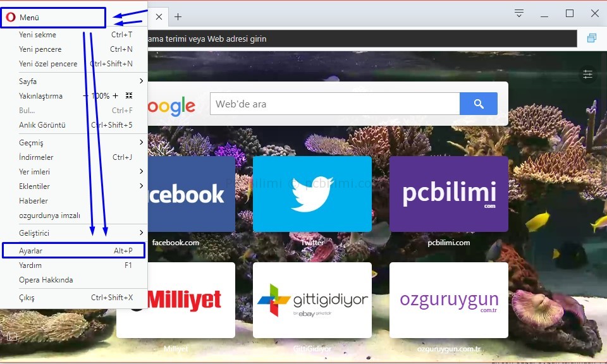
Task: Open the ozguruygun speed dial tile
Action: pyautogui.click(x=449, y=300)
